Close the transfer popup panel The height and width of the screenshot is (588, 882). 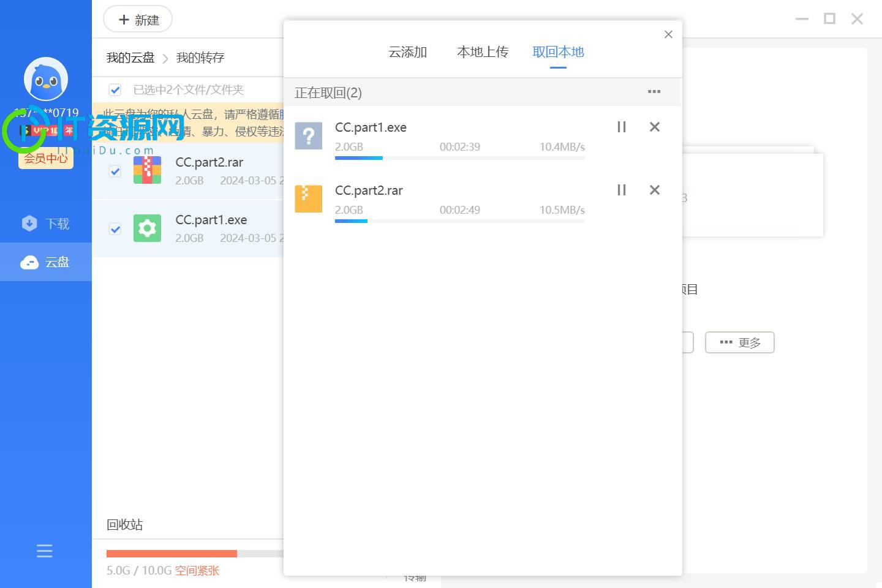point(668,34)
